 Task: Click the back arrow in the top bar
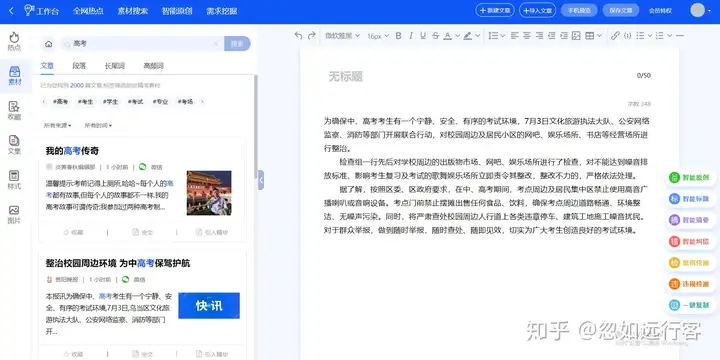coord(11,11)
